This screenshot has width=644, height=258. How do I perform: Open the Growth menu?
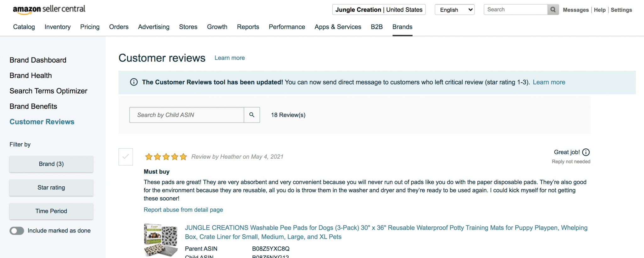(x=217, y=27)
